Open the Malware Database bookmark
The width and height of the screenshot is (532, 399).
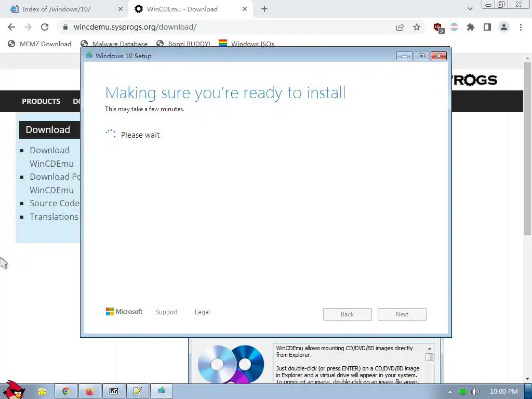114,44
